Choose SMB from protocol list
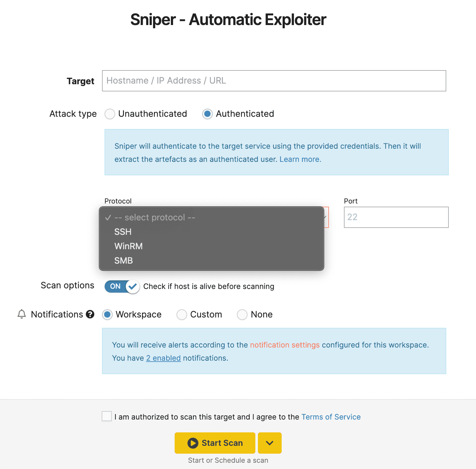Screen dimensions: 476x469 tap(211, 260)
